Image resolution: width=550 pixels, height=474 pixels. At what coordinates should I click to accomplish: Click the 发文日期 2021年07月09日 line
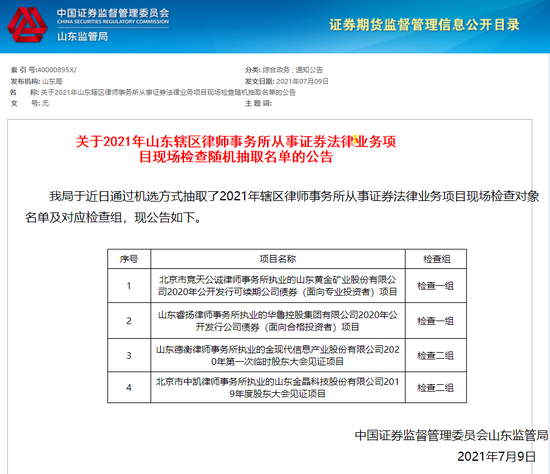pos(287,81)
